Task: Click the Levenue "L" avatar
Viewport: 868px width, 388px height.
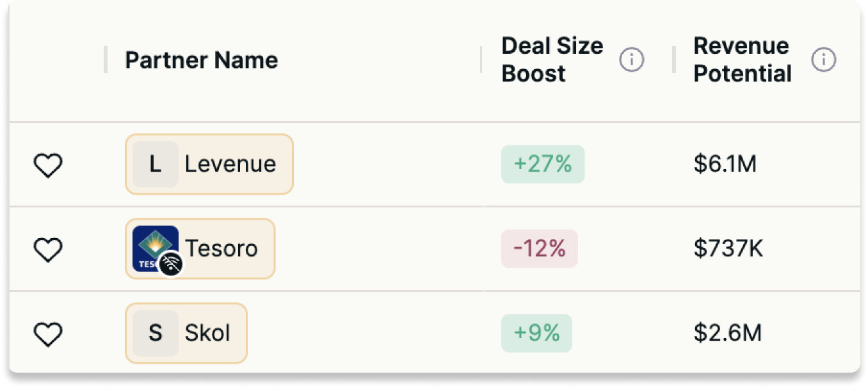Action: point(155,165)
